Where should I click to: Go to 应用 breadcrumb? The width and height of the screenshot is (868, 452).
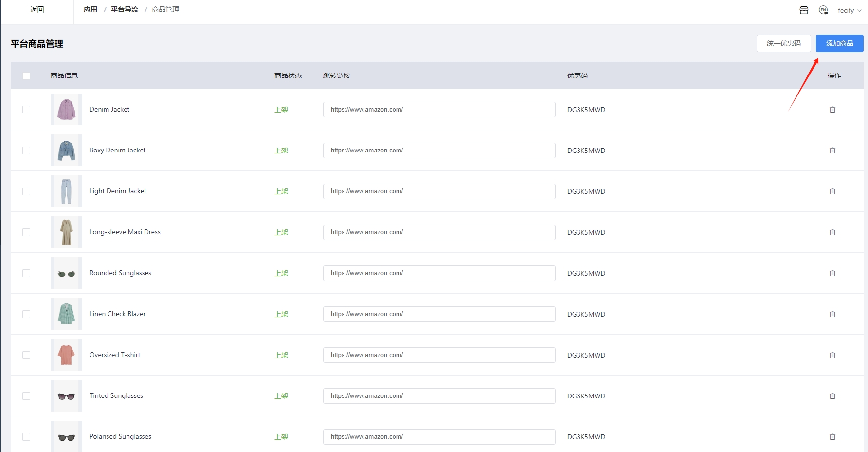coord(90,9)
